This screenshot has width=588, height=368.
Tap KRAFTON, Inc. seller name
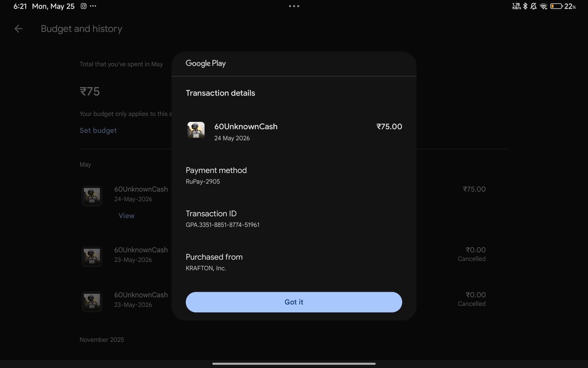click(206, 268)
